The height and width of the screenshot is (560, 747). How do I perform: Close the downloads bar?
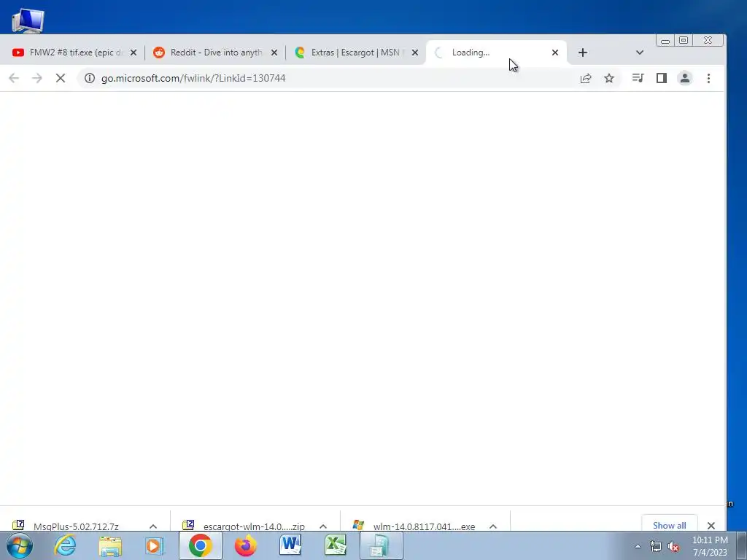point(711,526)
